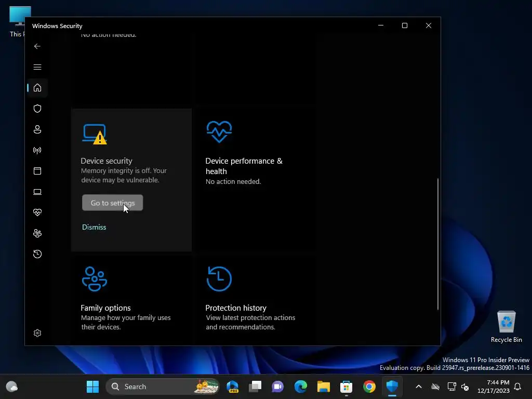Maximize the Windows Security window
The height and width of the screenshot is (399, 532).
click(404, 25)
